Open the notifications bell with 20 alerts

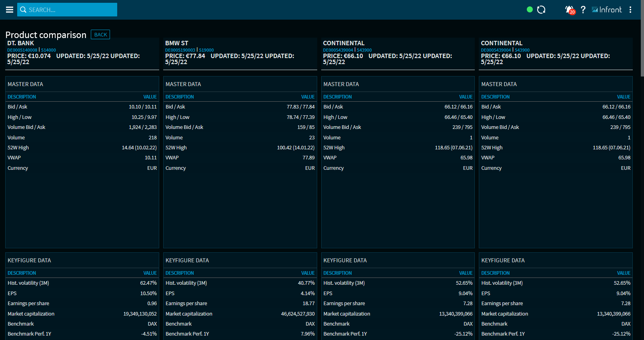[569, 10]
